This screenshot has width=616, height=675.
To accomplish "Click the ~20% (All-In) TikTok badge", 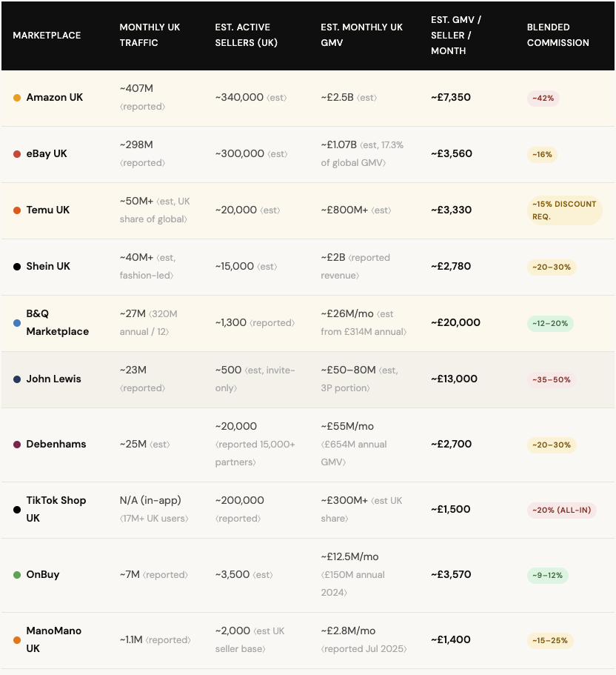I will coord(561,510).
